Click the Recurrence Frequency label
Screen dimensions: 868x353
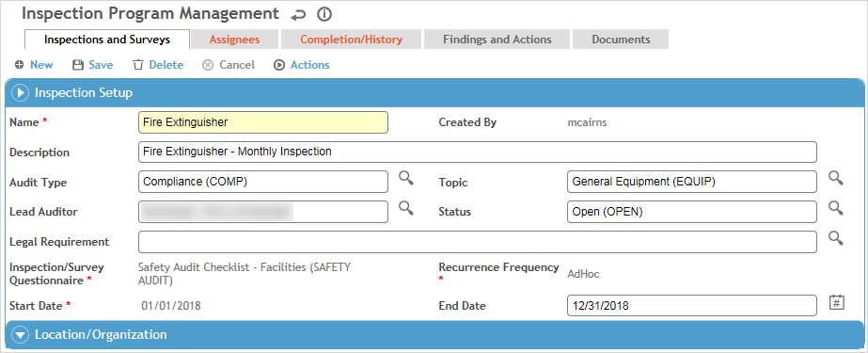[x=498, y=267]
